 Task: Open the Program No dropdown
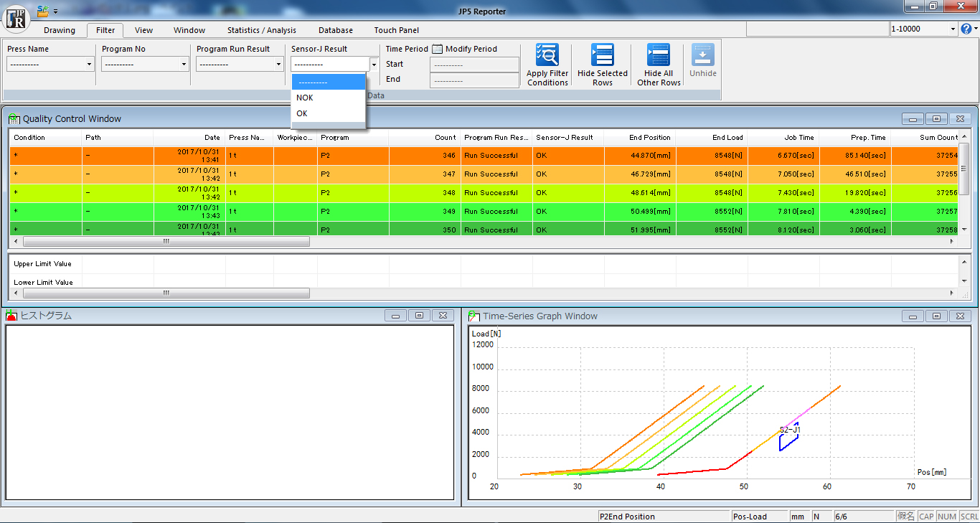[184, 65]
